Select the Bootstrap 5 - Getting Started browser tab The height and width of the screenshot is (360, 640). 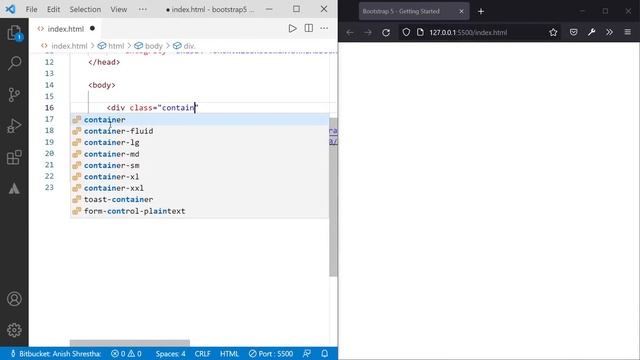(414, 11)
